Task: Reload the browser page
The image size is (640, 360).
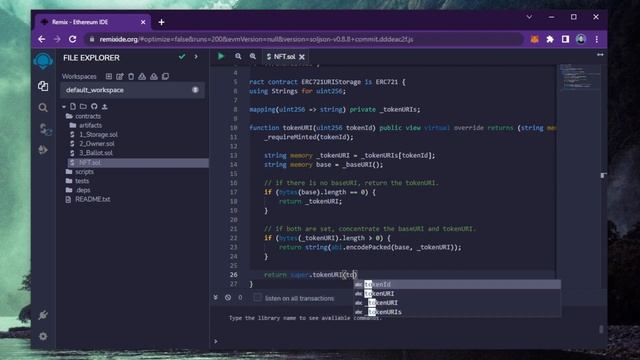Action: click(x=73, y=39)
